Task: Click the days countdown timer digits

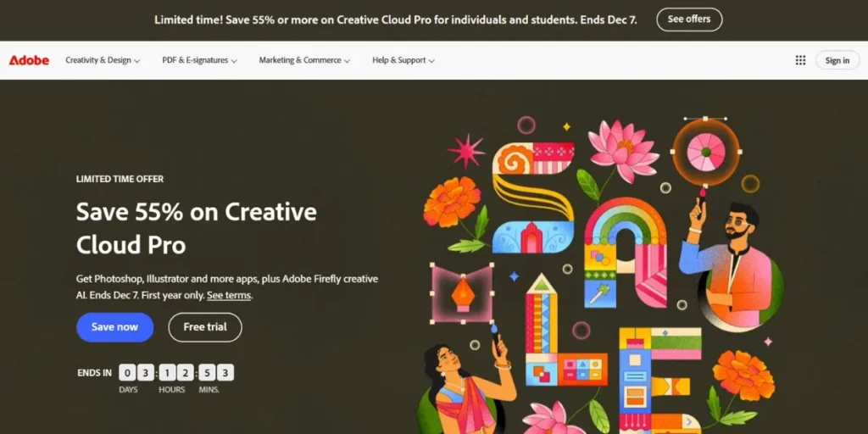Action: click(x=136, y=373)
